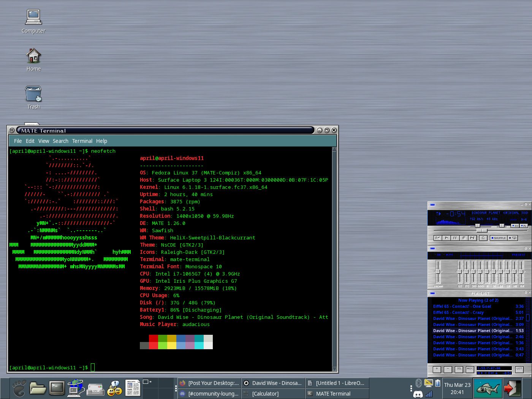This screenshot has width=532, height=399.
Task: Click the Discord tray icon
Action: (x=418, y=394)
